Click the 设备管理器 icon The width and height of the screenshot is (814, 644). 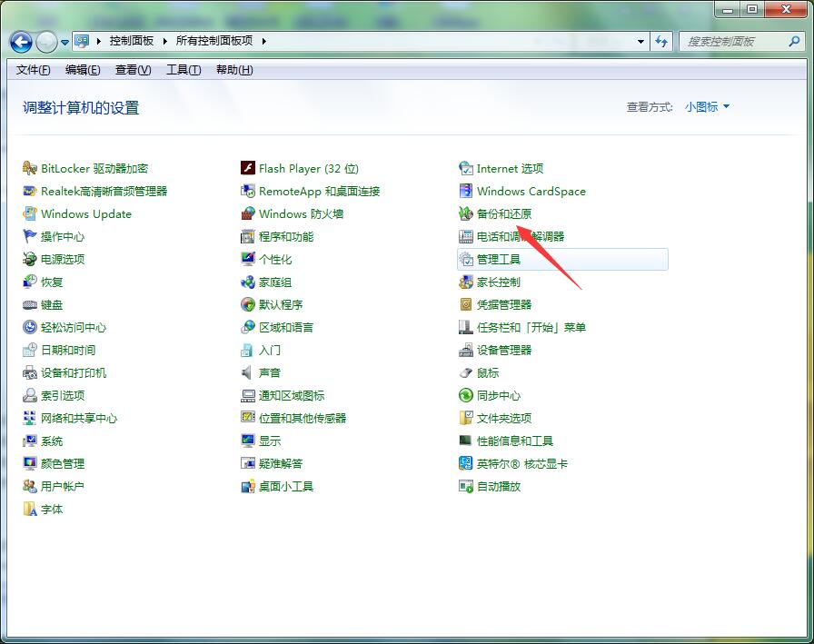coord(466,351)
